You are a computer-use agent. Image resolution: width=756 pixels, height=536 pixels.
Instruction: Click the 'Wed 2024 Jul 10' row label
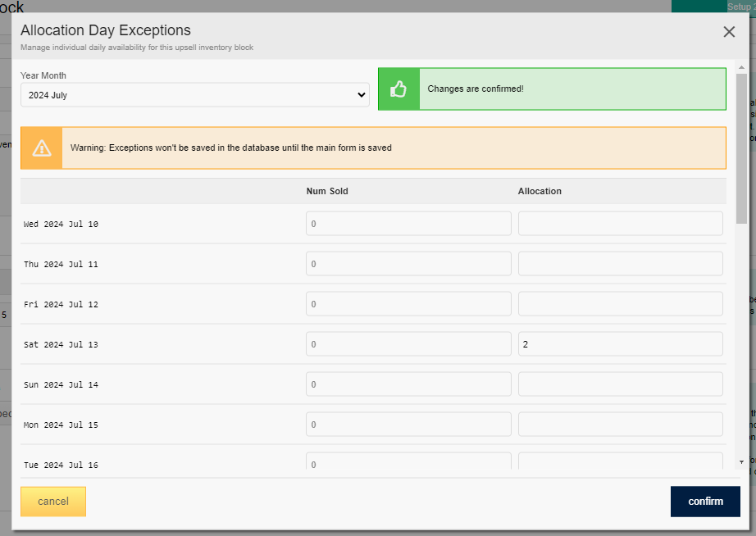(x=61, y=224)
